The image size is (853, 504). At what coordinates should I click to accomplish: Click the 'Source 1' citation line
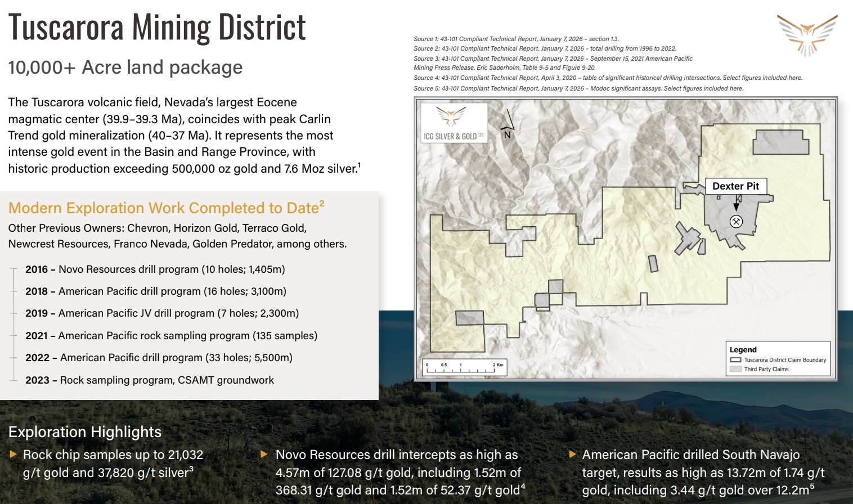click(x=516, y=39)
